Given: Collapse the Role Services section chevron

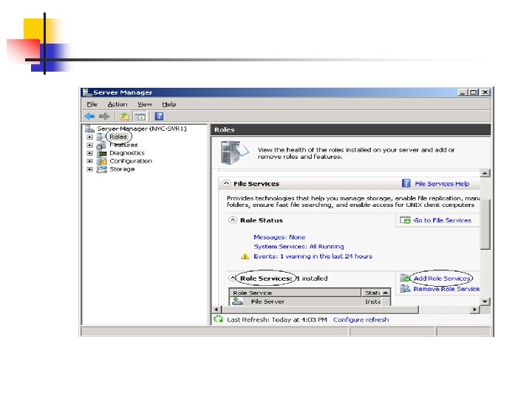Looking at the screenshot, I should (x=232, y=279).
